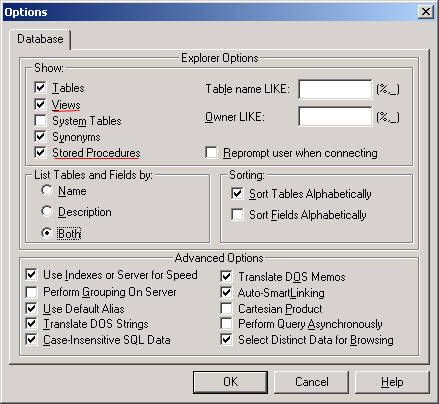
Task: Toggle the Synonyms checkbox
Action: coord(40,136)
